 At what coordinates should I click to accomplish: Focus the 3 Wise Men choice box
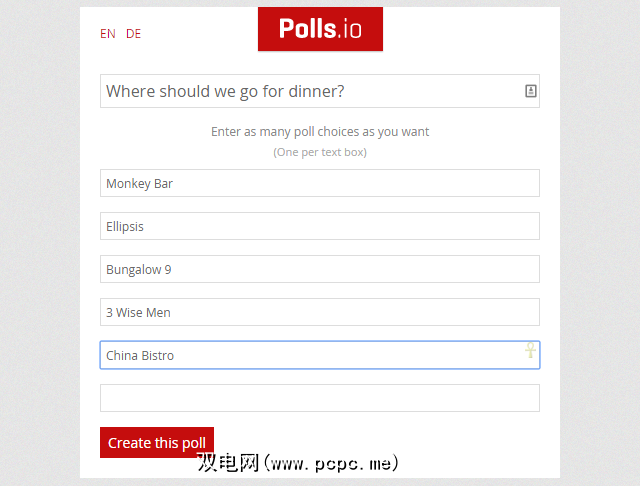(320, 312)
